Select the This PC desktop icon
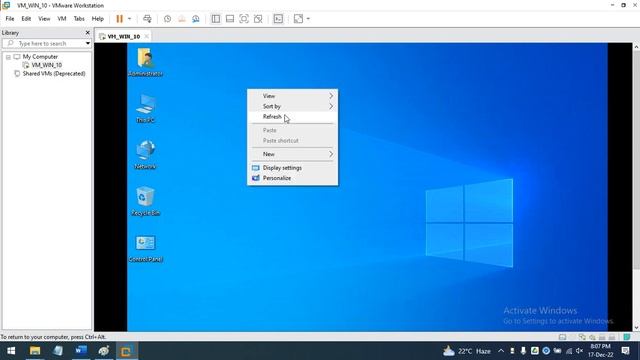640x360 pixels. pos(145,108)
